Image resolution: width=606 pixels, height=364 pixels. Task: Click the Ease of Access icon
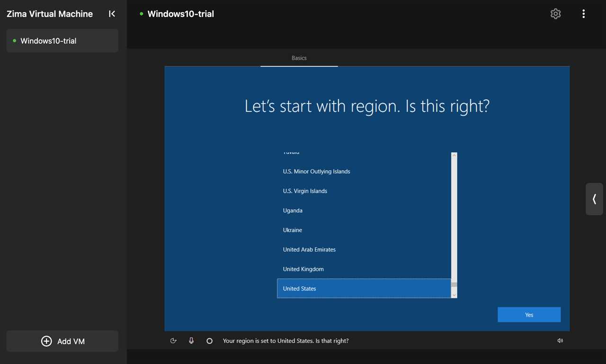coord(173,341)
